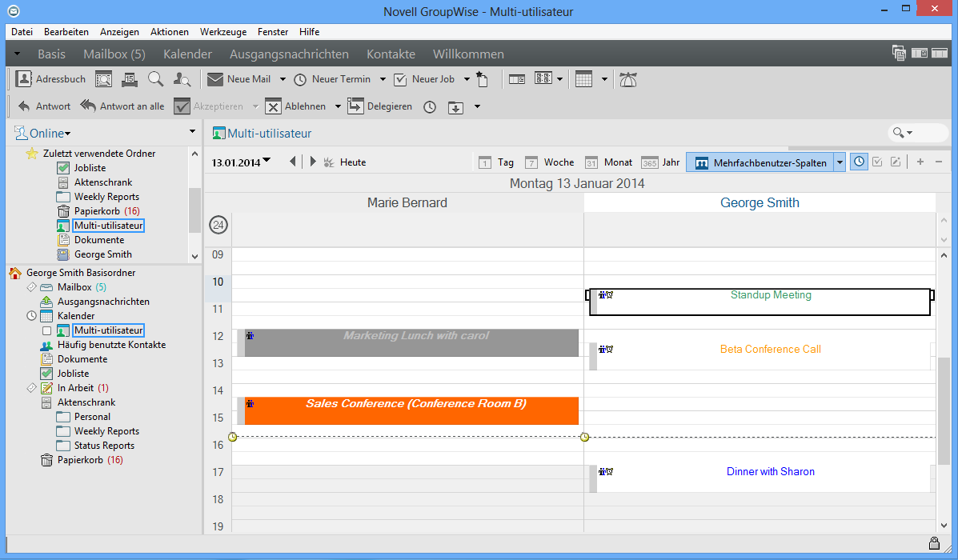Click the Neue Mail button
958x560 pixels.
point(238,79)
